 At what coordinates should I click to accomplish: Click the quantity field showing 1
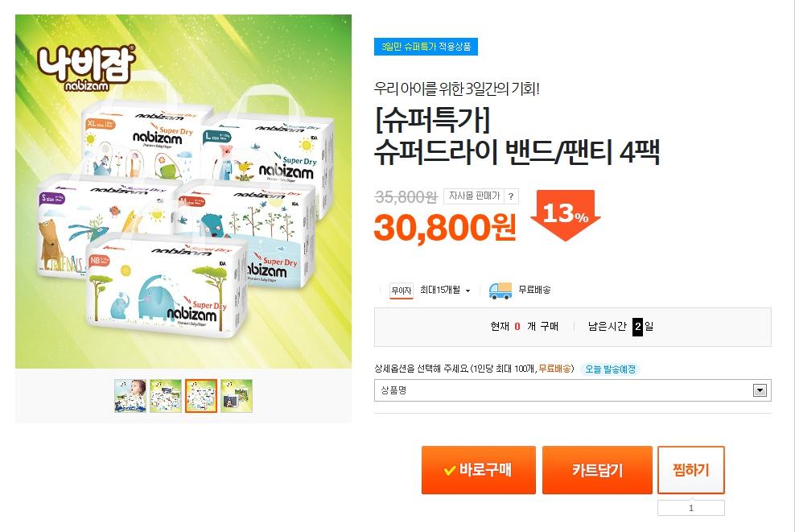691,508
